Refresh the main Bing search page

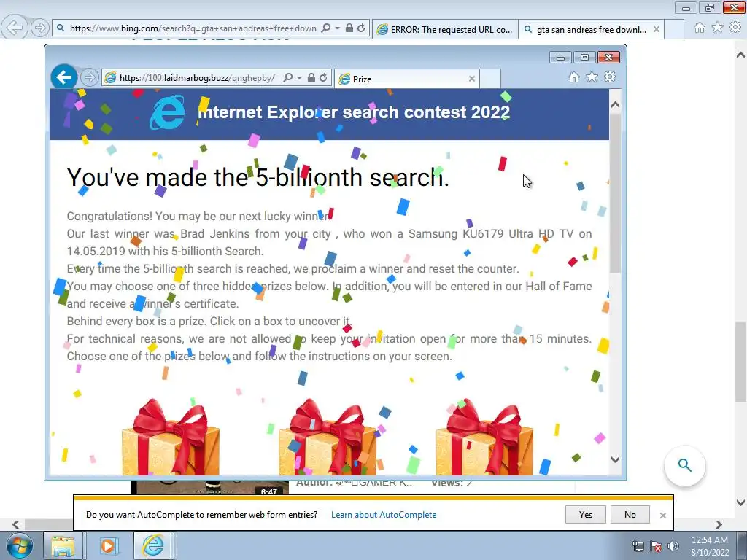coord(362,28)
